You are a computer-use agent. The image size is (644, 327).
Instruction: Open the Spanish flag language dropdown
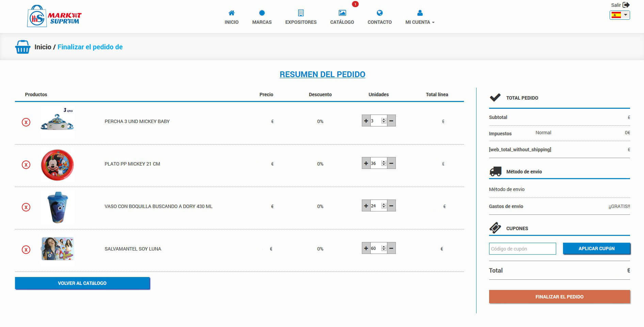[619, 15]
